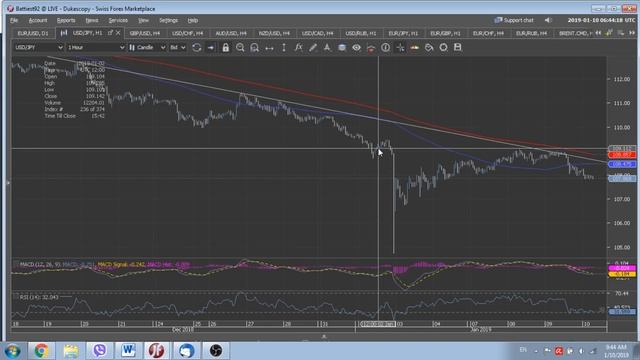Switch to the GBP/USD, H4 chart tab
This screenshot has height=360, width=640.
click(x=144, y=33)
